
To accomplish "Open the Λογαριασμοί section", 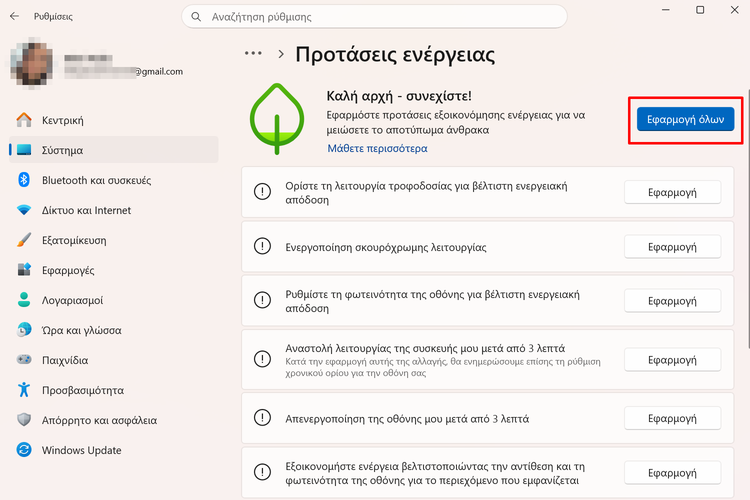I will [x=72, y=300].
